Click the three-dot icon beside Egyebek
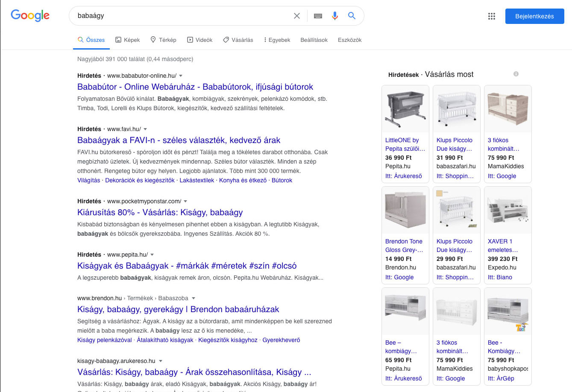 coord(265,40)
